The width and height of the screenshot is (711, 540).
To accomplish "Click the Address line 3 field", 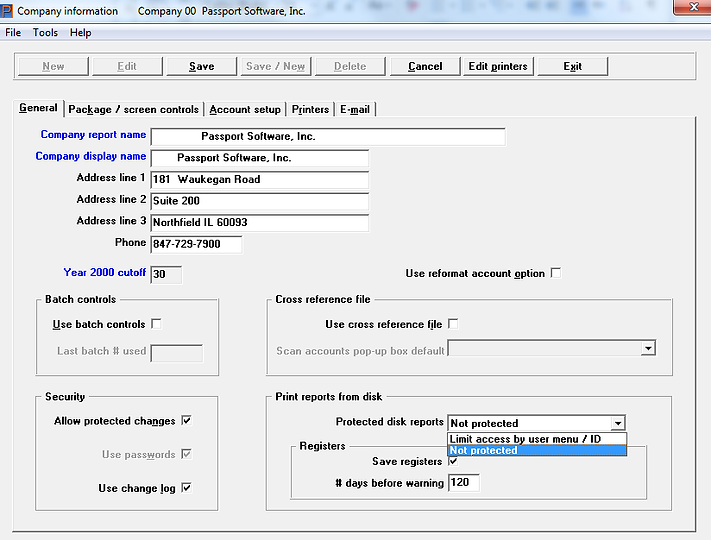I will click(259, 223).
